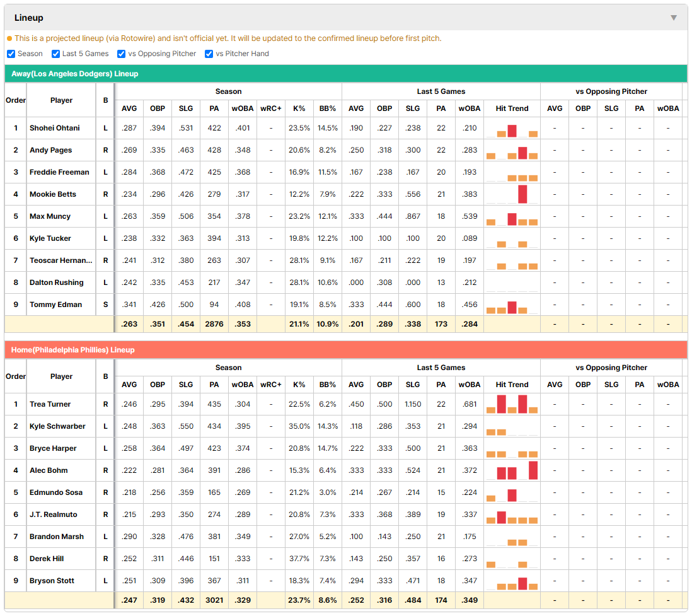Click Mookie Betts' hit trend bar

[x=522, y=194]
